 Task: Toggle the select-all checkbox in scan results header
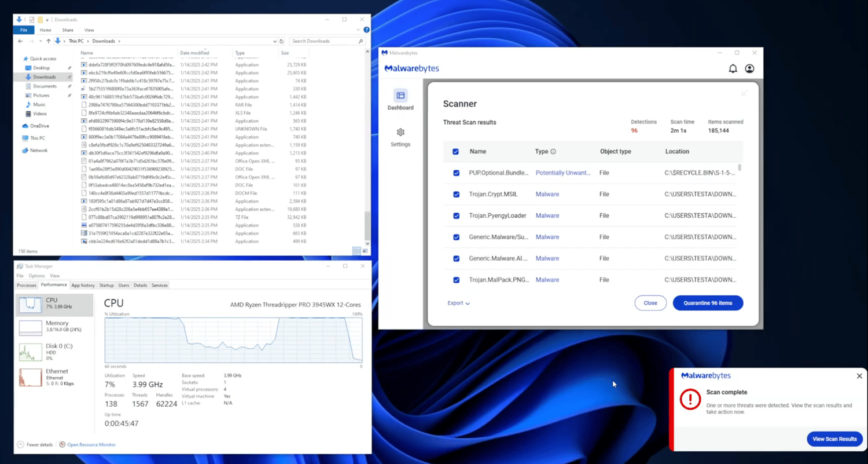(455, 152)
